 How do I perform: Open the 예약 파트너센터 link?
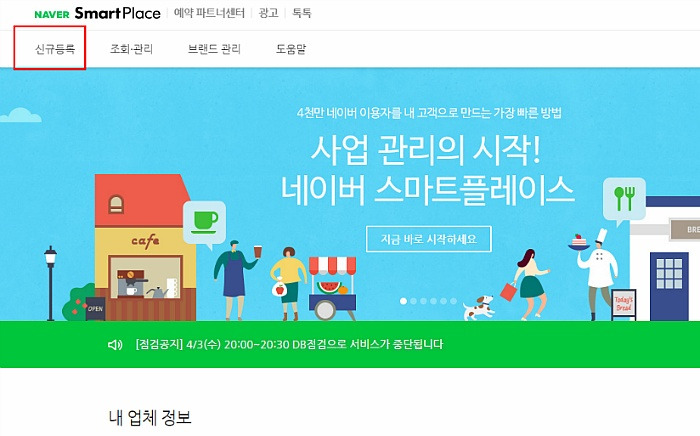209,13
